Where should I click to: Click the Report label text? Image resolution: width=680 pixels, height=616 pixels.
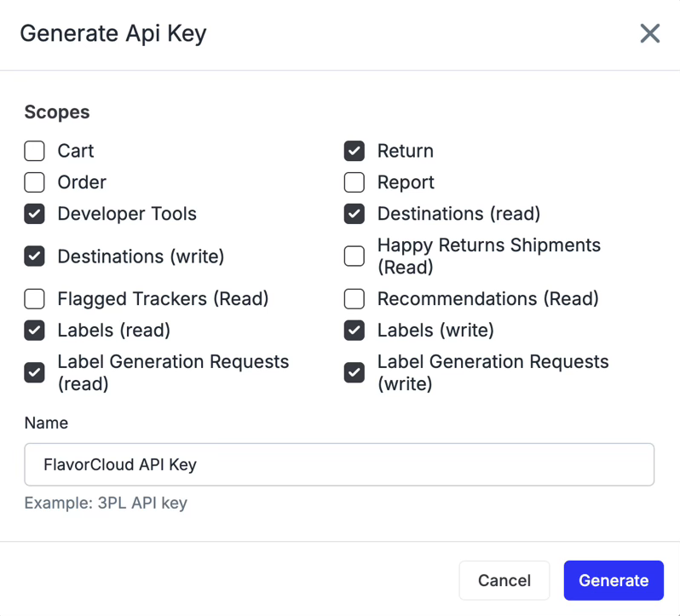(406, 182)
